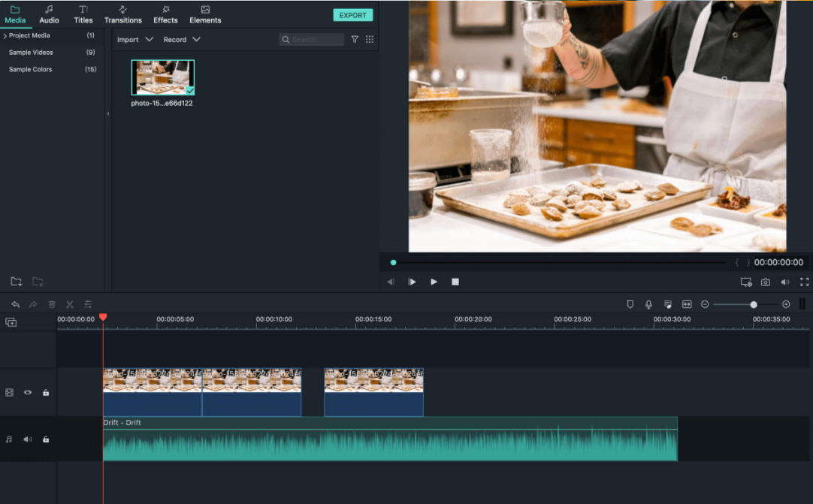The image size is (813, 504).
Task: Zoom timeline to fit with the fit icon
Action: click(687, 304)
